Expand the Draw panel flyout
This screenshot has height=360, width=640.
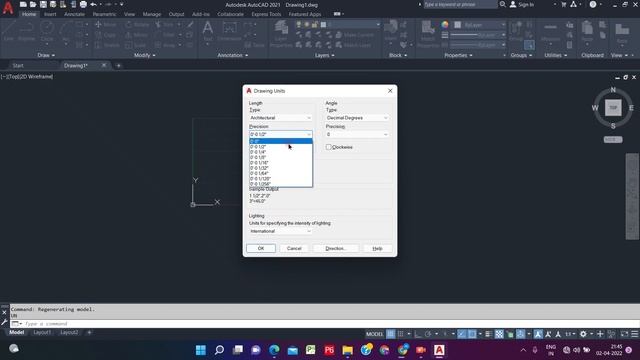tap(46, 55)
